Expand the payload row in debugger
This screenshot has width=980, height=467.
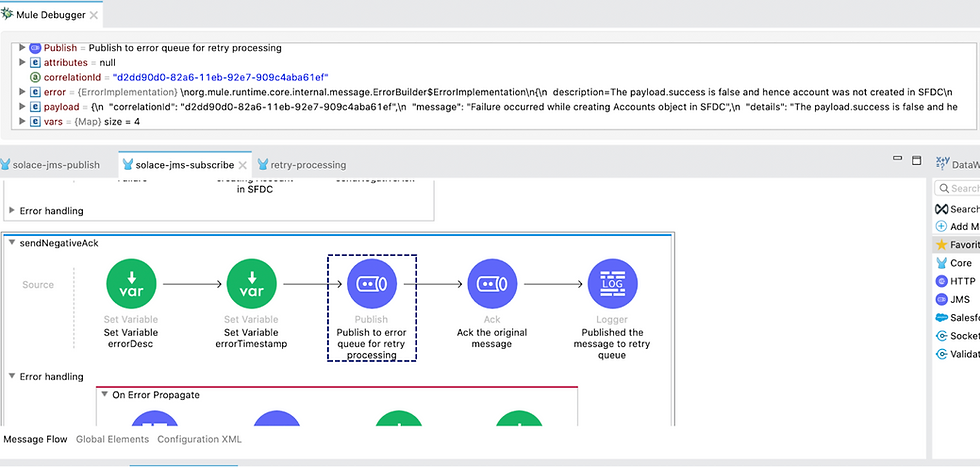[22, 106]
